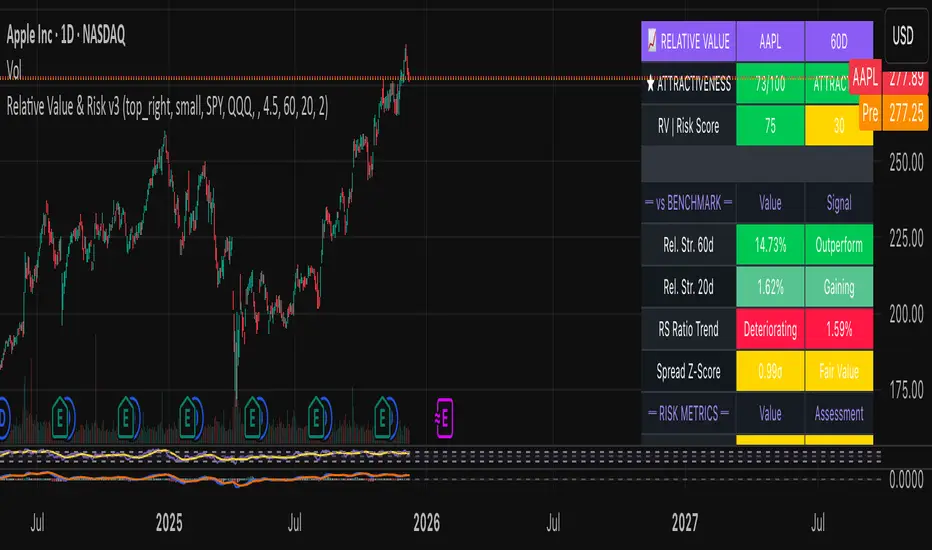932x550 pixels.
Task: Click the purple upcoming earnings marker
Action: [444, 419]
